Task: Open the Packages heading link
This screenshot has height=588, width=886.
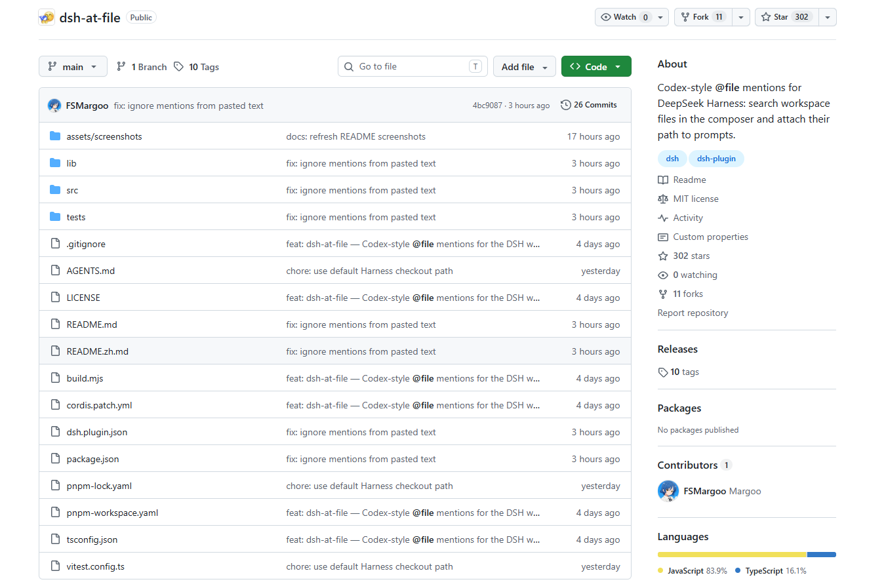Action: (679, 408)
